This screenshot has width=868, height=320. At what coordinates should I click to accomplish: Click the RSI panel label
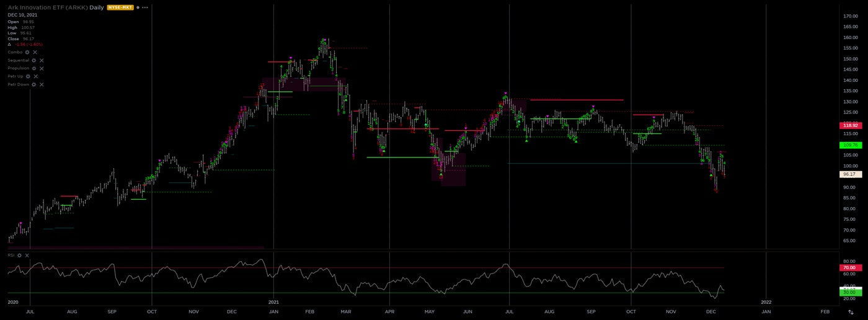(11, 255)
